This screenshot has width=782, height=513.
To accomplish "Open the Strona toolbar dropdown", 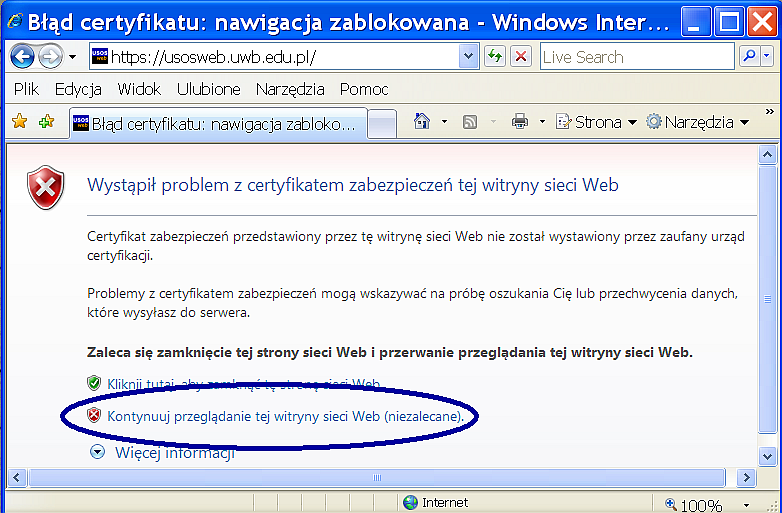I will [596, 122].
